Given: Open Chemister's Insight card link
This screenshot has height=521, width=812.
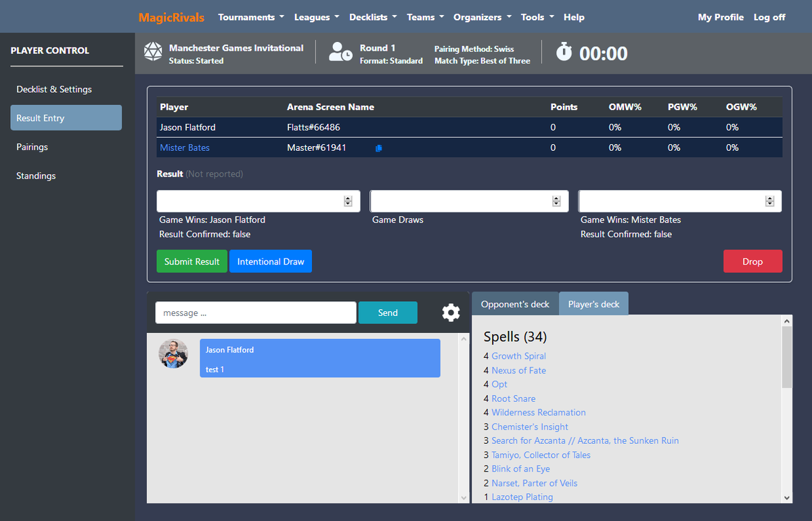Looking at the screenshot, I should [x=530, y=427].
